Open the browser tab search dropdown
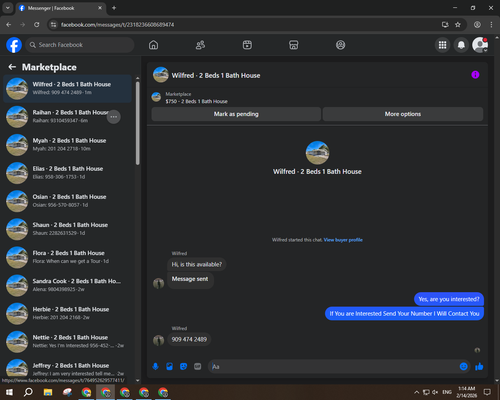Image resolution: width=500 pixels, height=400 pixels. 7,8
